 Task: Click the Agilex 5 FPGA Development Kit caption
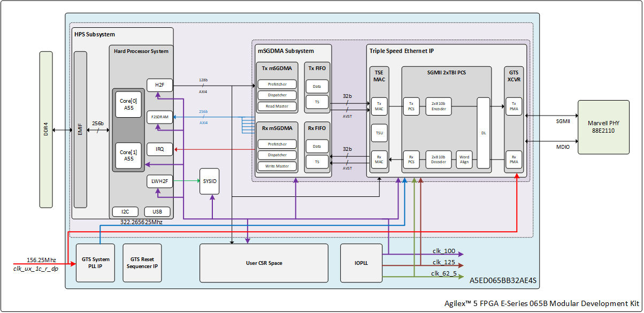click(541, 303)
